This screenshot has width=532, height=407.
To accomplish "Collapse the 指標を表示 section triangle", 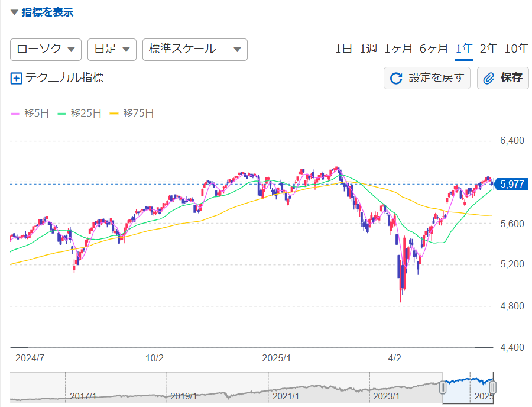I will (x=14, y=12).
